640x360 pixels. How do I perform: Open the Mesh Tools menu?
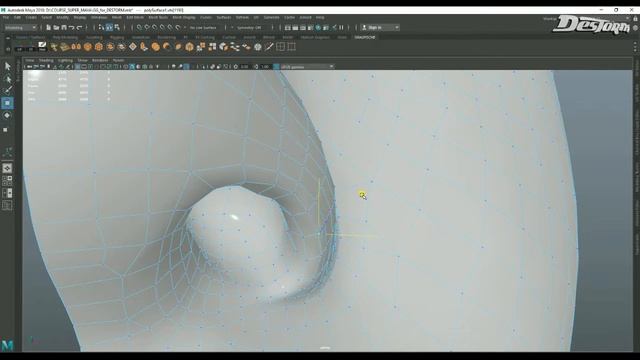point(158,18)
